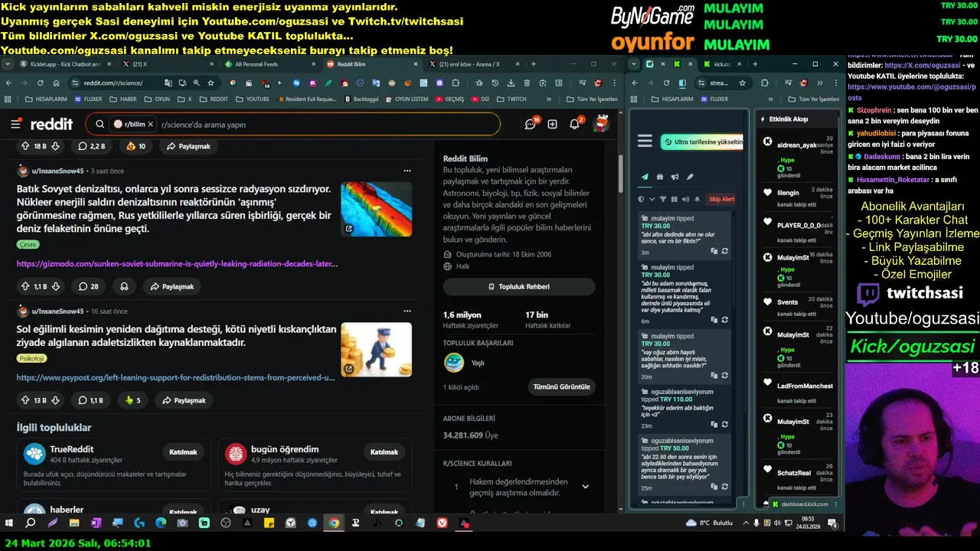This screenshot has width=980, height=551.
Task: Open Reddit user avatar menu
Action: click(x=602, y=124)
